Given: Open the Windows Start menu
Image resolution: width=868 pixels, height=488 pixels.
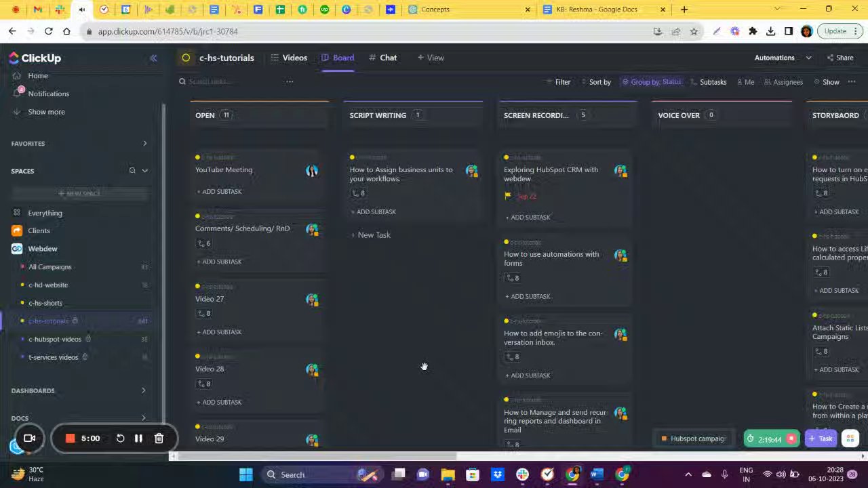Looking at the screenshot, I should click(x=245, y=474).
